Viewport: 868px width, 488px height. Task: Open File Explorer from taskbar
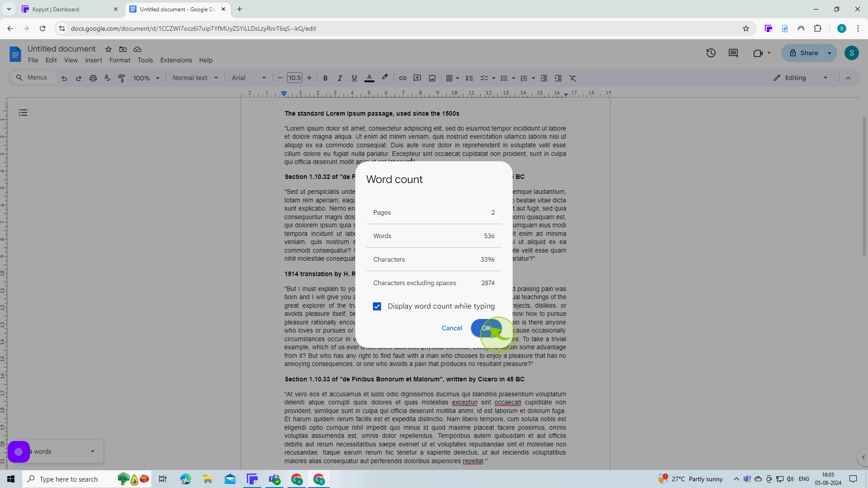[x=208, y=479]
